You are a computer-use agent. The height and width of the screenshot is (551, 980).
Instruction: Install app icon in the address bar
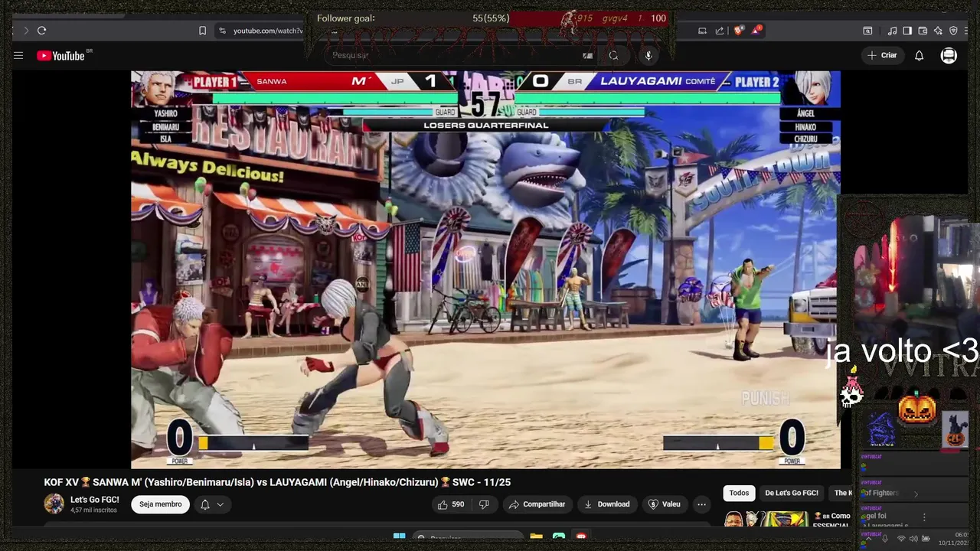702,31
